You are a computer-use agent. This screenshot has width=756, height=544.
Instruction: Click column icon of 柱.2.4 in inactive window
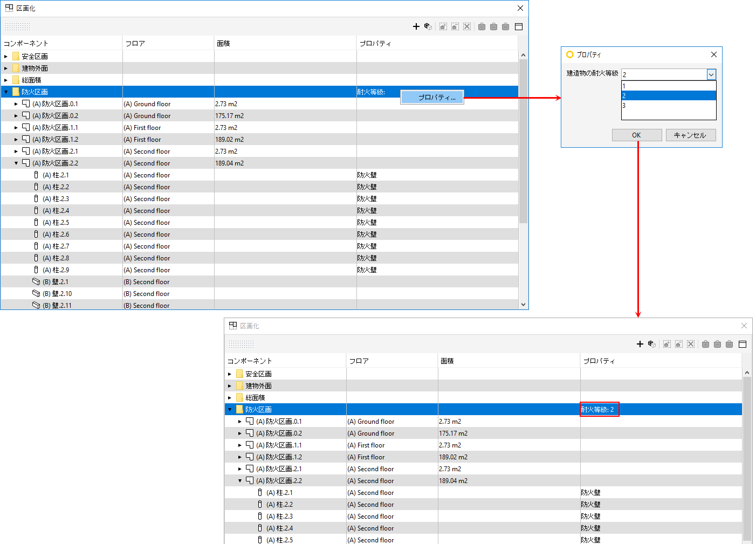coord(260,528)
